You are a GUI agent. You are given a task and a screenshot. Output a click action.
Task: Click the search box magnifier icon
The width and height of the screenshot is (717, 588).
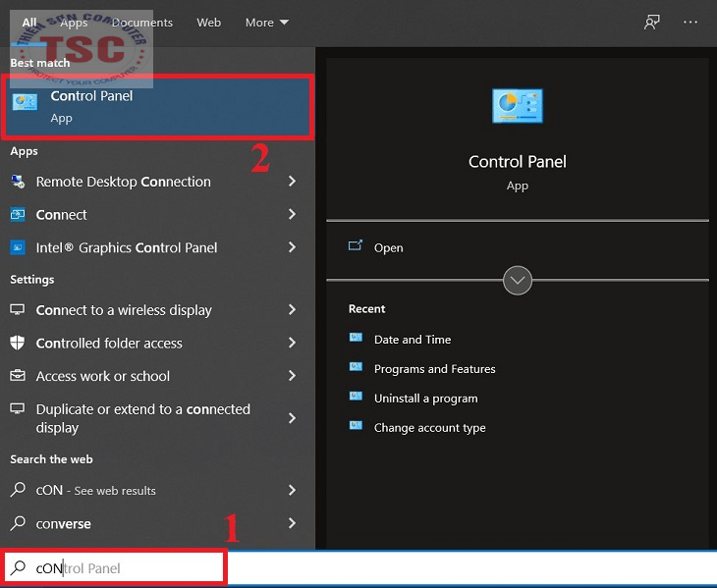18,567
